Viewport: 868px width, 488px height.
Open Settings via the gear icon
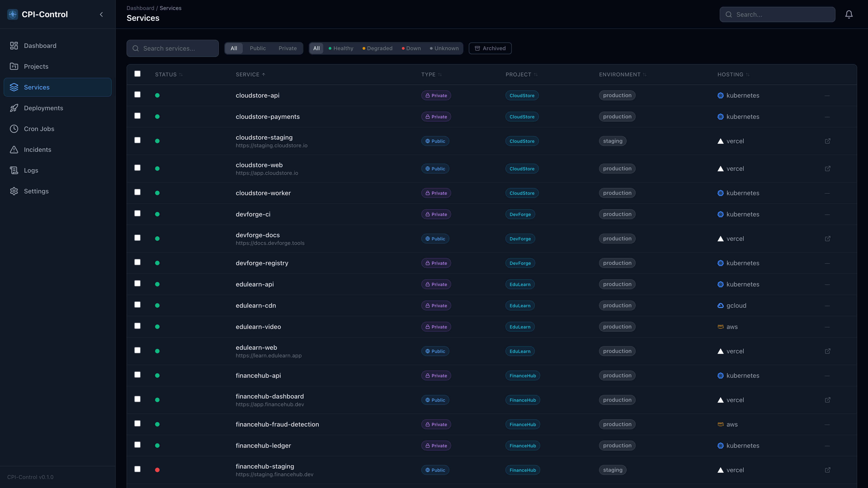[x=14, y=191]
